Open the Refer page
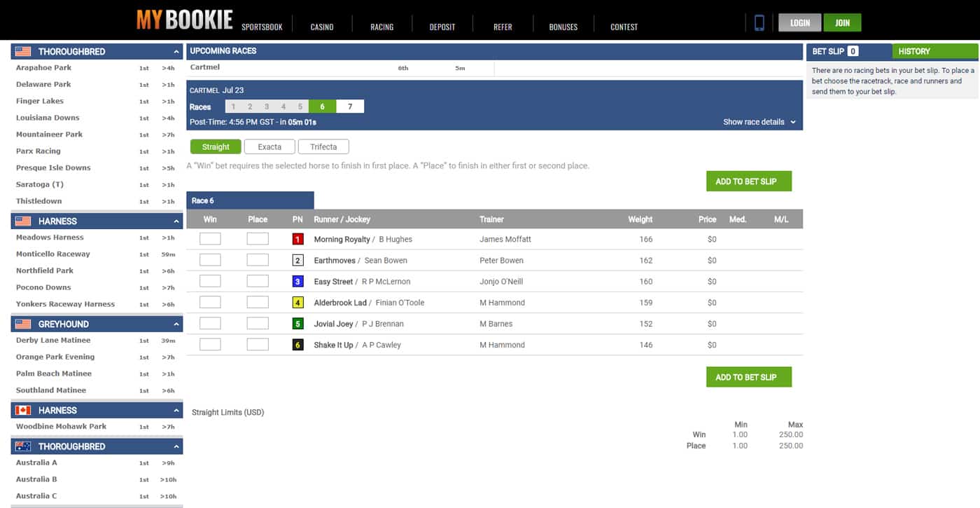The image size is (980, 508). tap(503, 27)
